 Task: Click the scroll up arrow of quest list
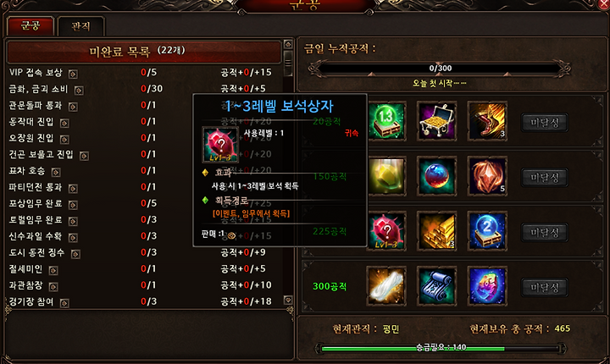pyautogui.click(x=288, y=44)
